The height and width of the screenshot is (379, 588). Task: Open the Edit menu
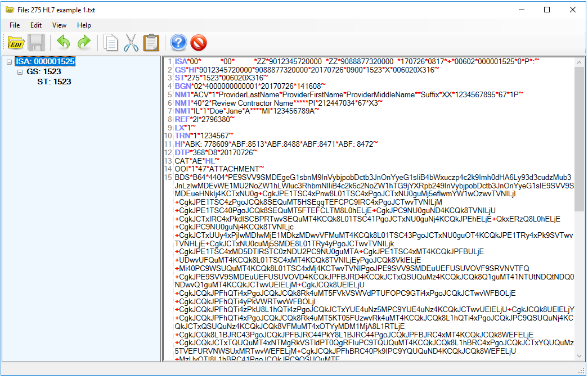(36, 25)
